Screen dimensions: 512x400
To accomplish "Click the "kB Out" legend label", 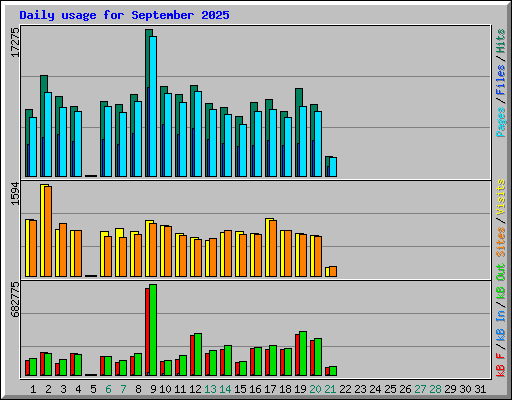I will (x=500, y=282).
